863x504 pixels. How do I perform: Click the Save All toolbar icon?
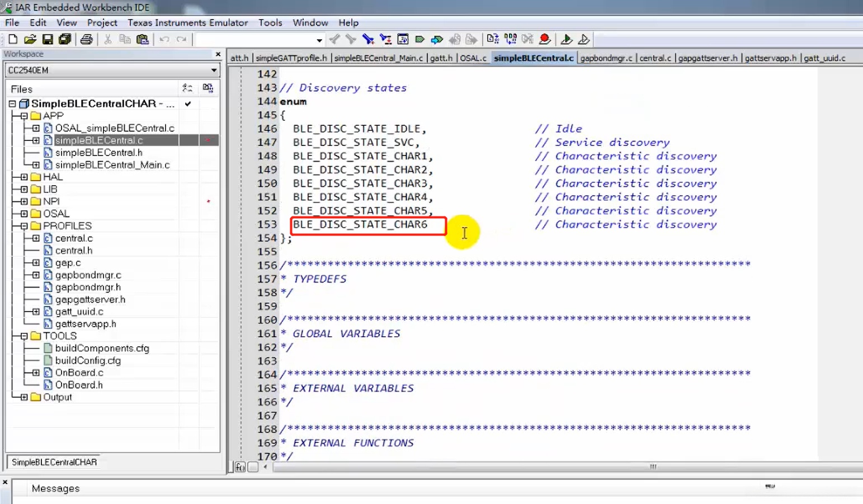click(x=65, y=39)
